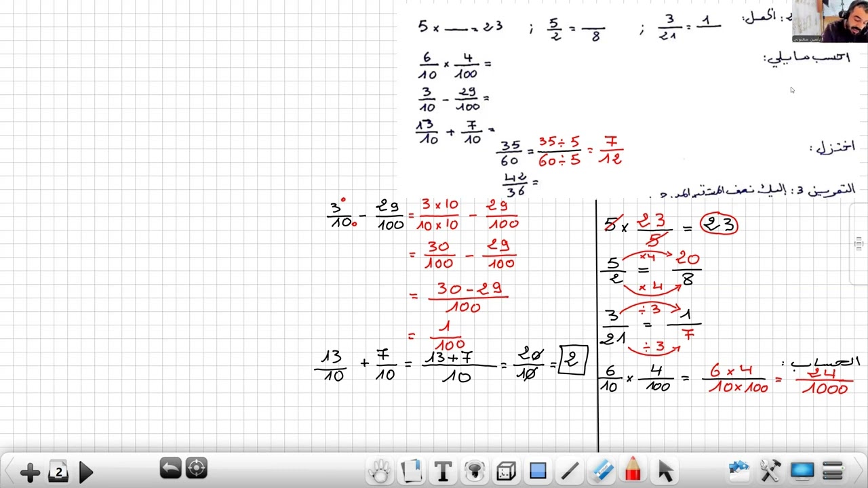The width and height of the screenshot is (868, 488).
Task: Open the right side panel handle
Action: 859,243
